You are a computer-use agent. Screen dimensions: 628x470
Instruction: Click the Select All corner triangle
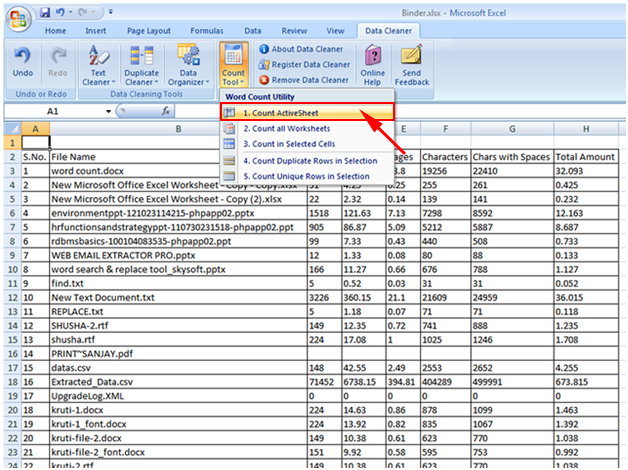point(14,129)
